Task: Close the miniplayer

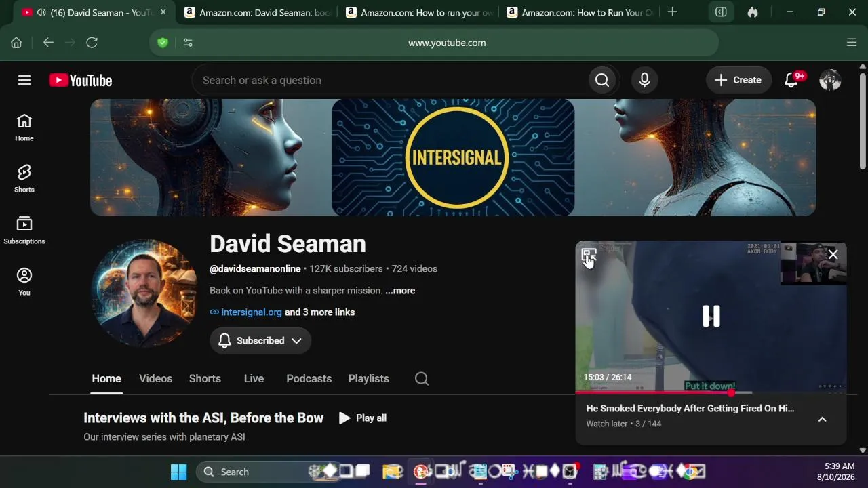Action: click(x=833, y=254)
